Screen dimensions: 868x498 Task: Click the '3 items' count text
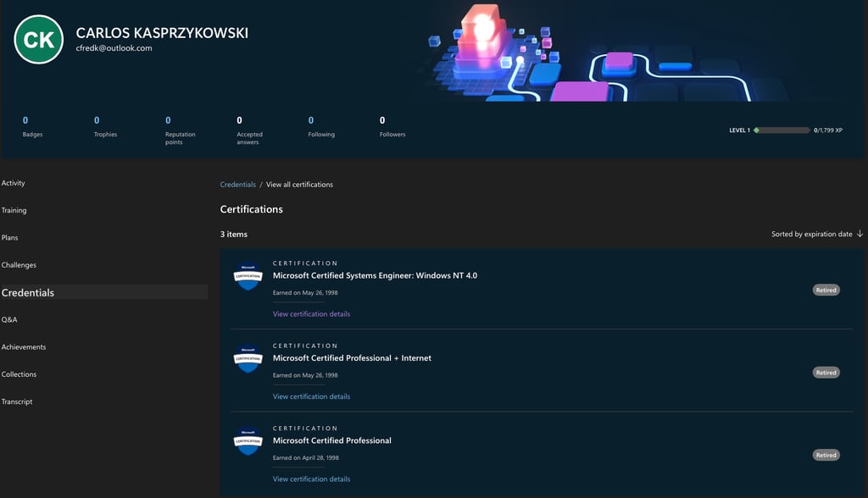click(x=234, y=234)
